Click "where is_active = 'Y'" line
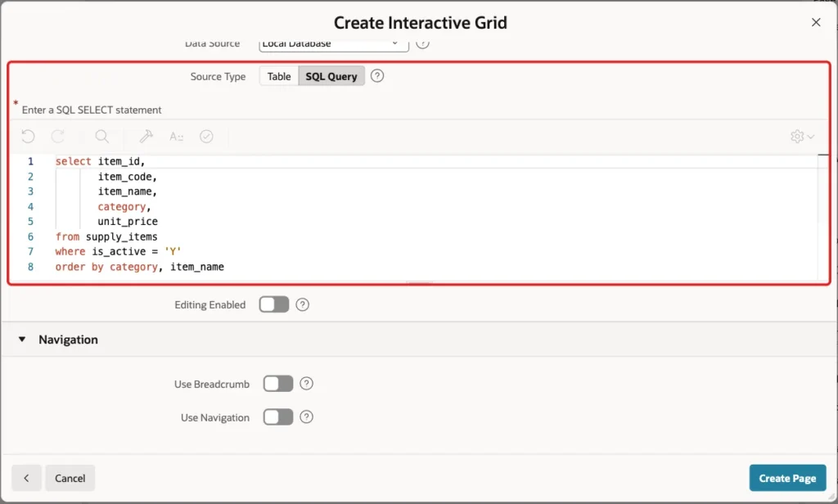The height and width of the screenshot is (504, 838). pyautogui.click(x=118, y=251)
